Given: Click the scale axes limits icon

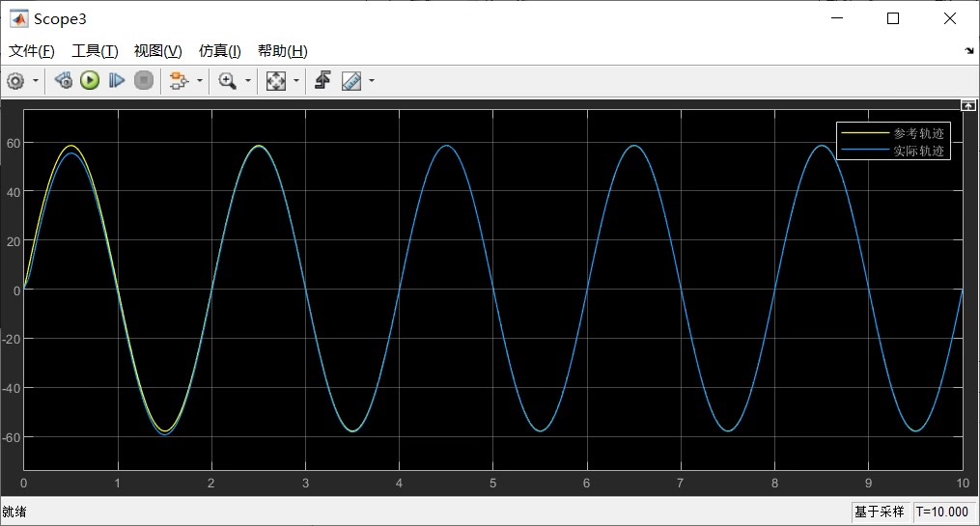Looking at the screenshot, I should pyautogui.click(x=275, y=80).
